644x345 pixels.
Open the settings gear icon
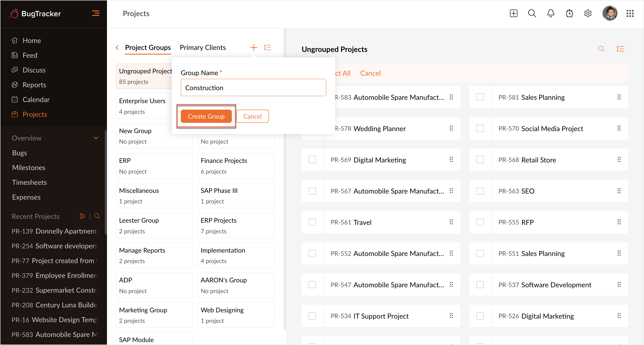(588, 13)
